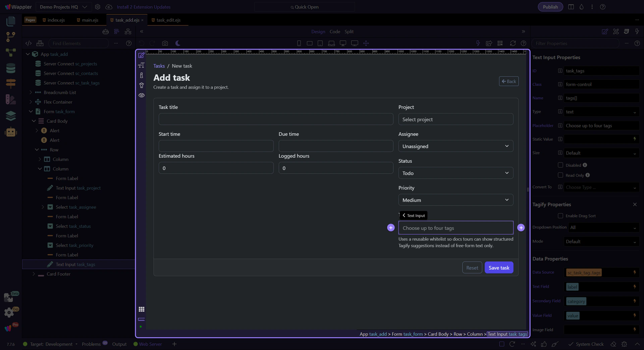Enable the Disabled checkbox
This screenshot has height=350, width=644.
(560, 165)
